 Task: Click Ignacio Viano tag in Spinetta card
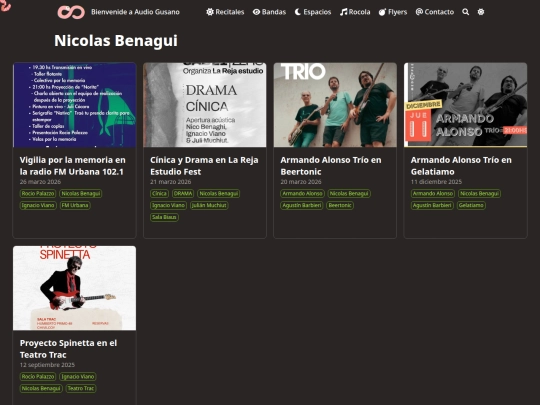coord(77,376)
